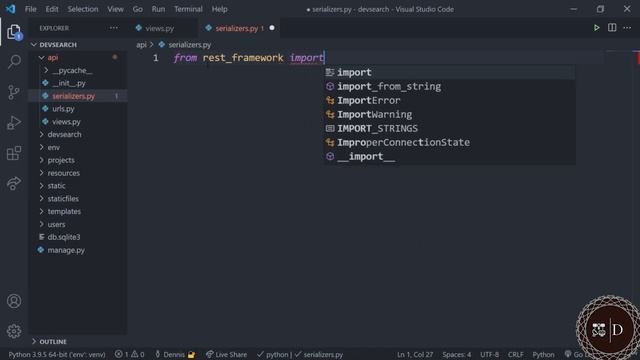The width and height of the screenshot is (640, 360).
Task: Open the Manage gear icon
Action: click(x=14, y=331)
